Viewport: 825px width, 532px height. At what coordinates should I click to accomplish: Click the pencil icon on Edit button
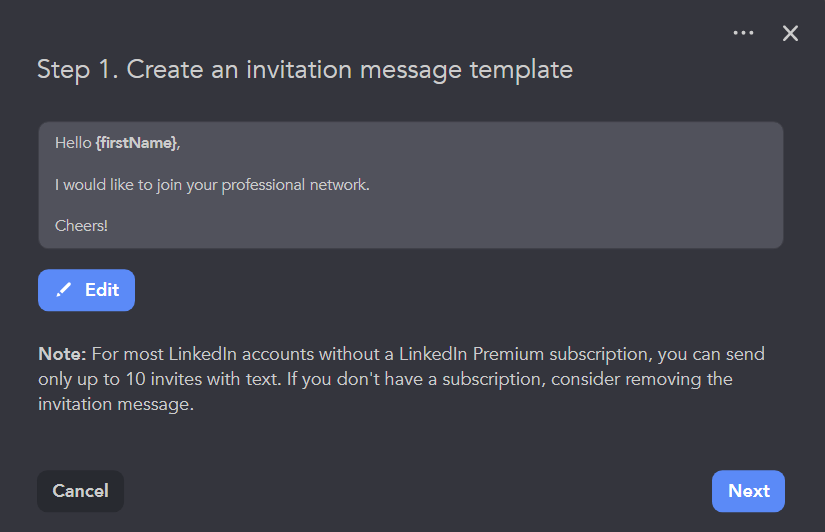[64, 290]
